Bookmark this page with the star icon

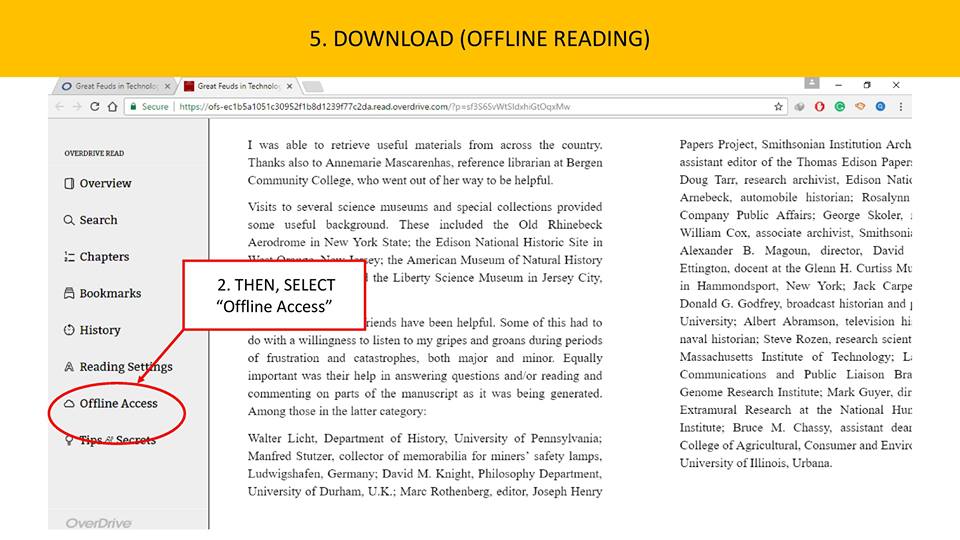pos(778,107)
